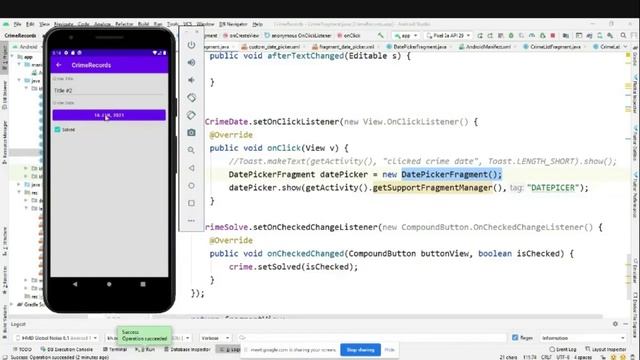The height and width of the screenshot is (360, 640).
Task: Tap the purple crime date button on phone
Action: click(x=109, y=115)
